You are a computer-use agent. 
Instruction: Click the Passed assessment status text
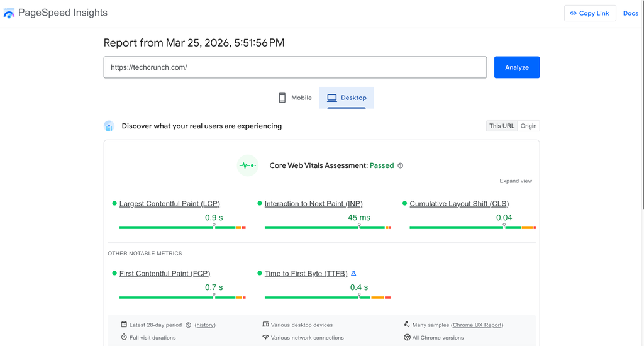(382, 165)
